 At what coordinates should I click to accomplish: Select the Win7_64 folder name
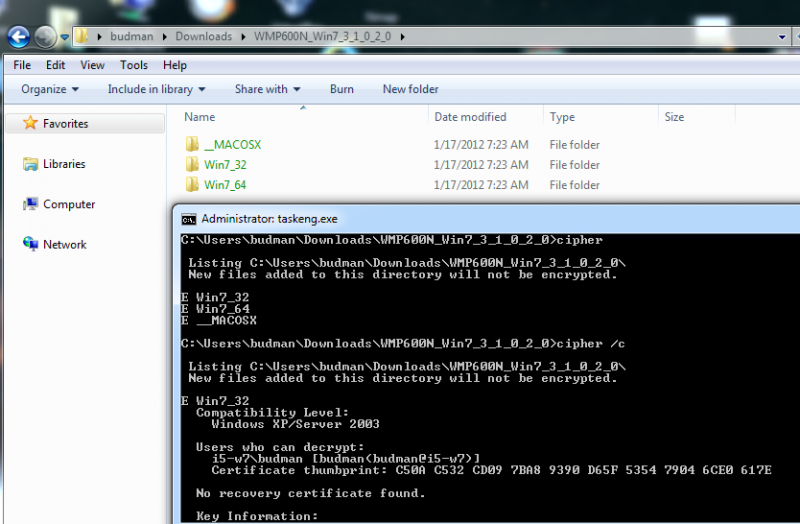click(225, 185)
